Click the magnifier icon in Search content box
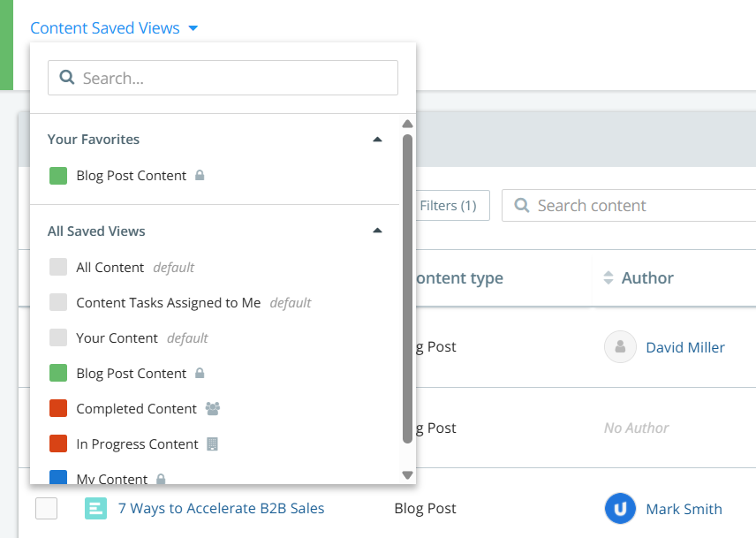Screen dimensions: 756x538 (x=522, y=206)
